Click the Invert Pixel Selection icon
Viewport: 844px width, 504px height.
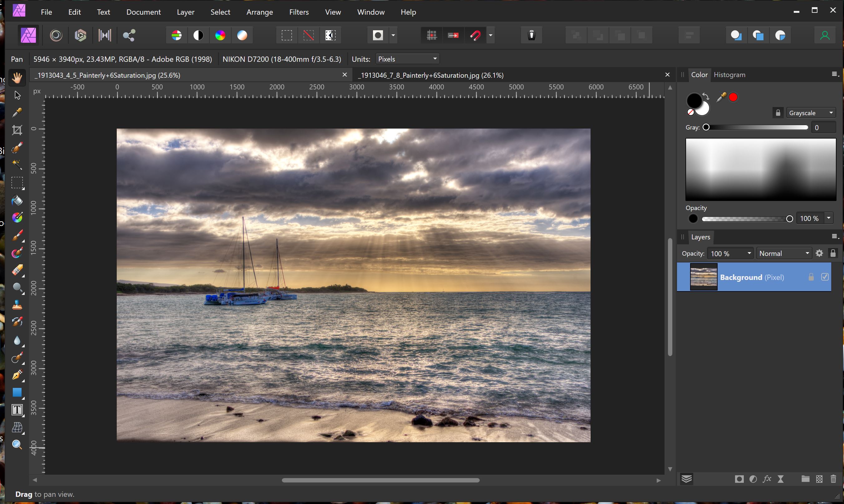tap(331, 35)
